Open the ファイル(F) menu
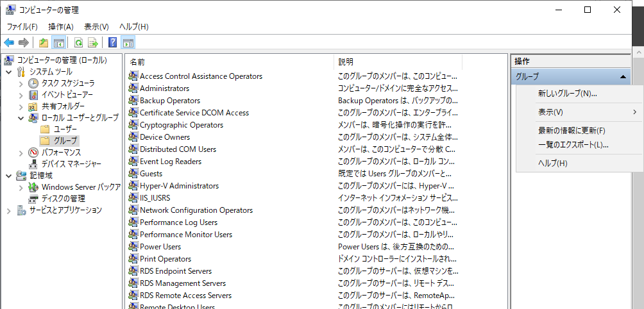This screenshot has width=644, height=309. [22, 27]
